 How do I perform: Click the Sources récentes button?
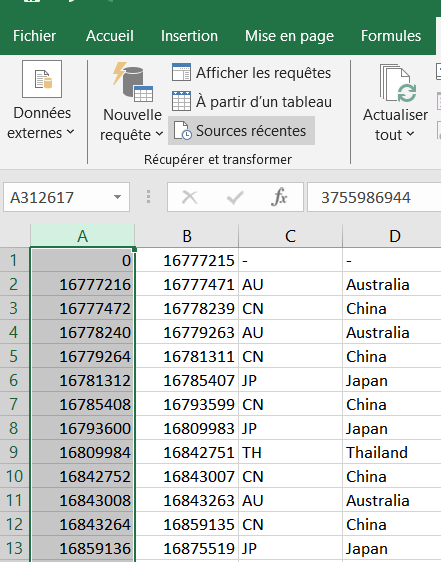point(242,130)
